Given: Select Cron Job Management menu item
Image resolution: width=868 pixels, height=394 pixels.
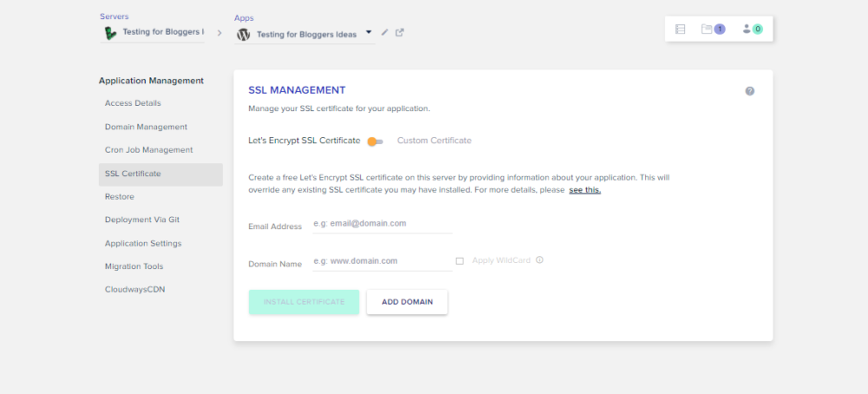Looking at the screenshot, I should pyautogui.click(x=149, y=150).
